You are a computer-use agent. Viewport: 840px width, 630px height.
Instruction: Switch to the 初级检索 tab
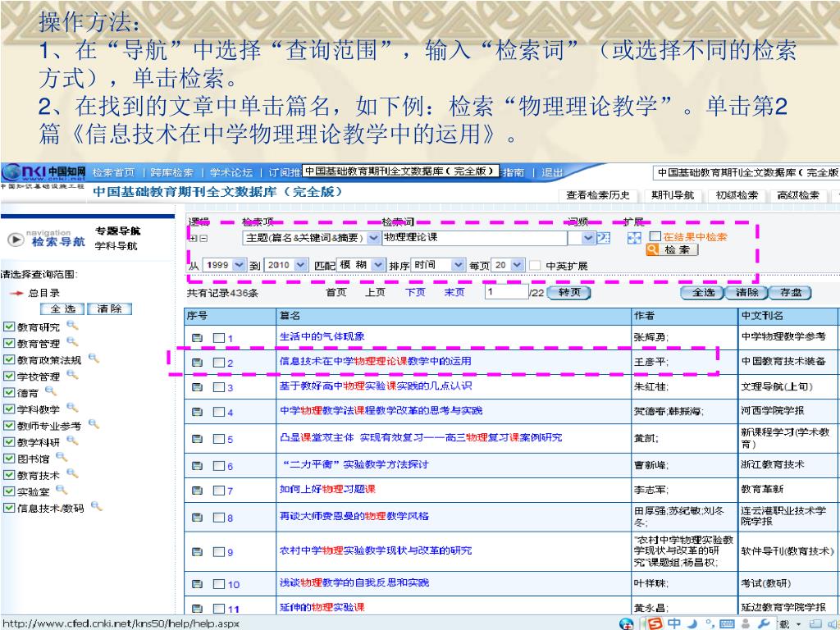tap(737, 195)
